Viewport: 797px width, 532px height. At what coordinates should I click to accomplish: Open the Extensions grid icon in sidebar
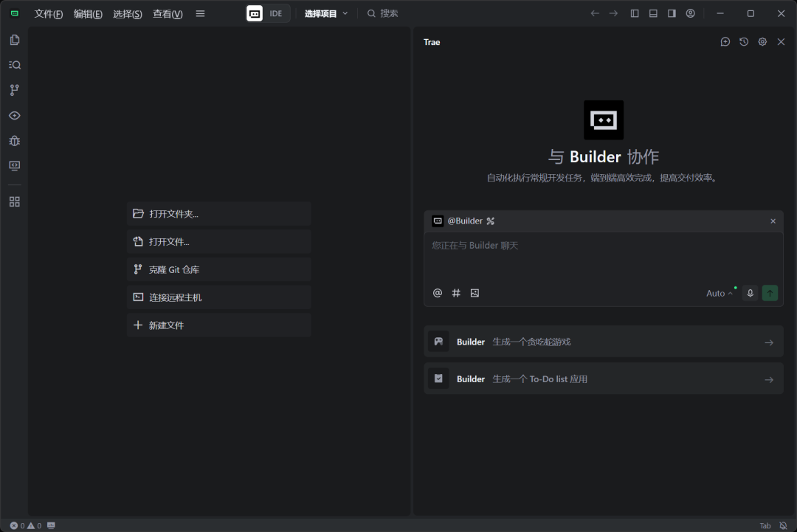14,201
